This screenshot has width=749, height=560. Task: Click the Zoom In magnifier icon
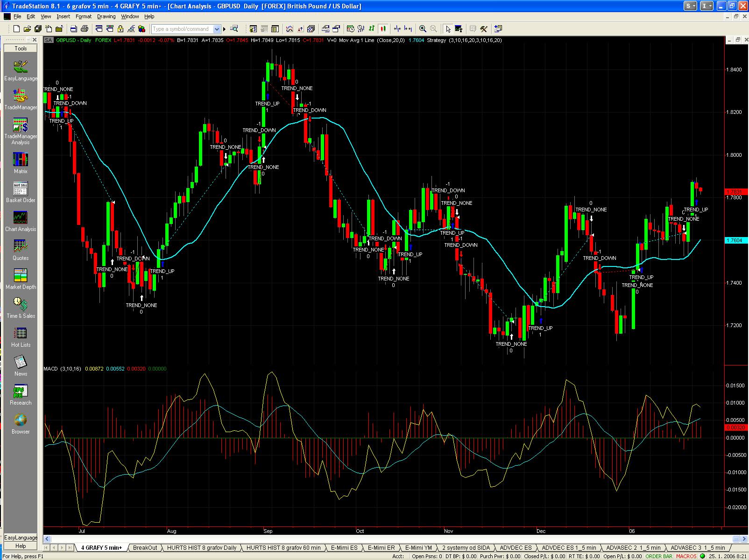click(x=423, y=29)
